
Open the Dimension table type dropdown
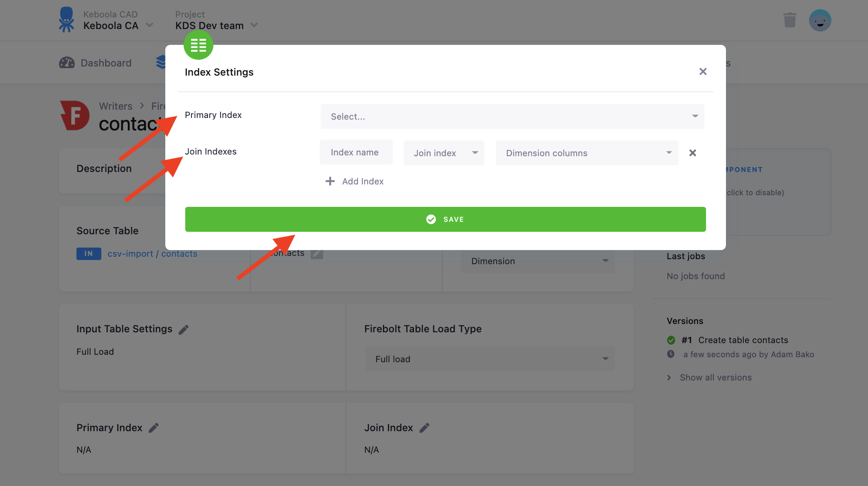tap(537, 261)
